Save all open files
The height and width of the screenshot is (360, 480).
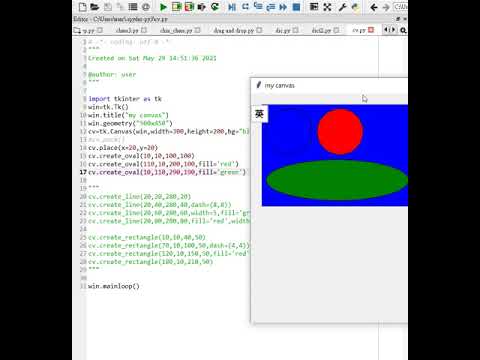pos(120,7)
